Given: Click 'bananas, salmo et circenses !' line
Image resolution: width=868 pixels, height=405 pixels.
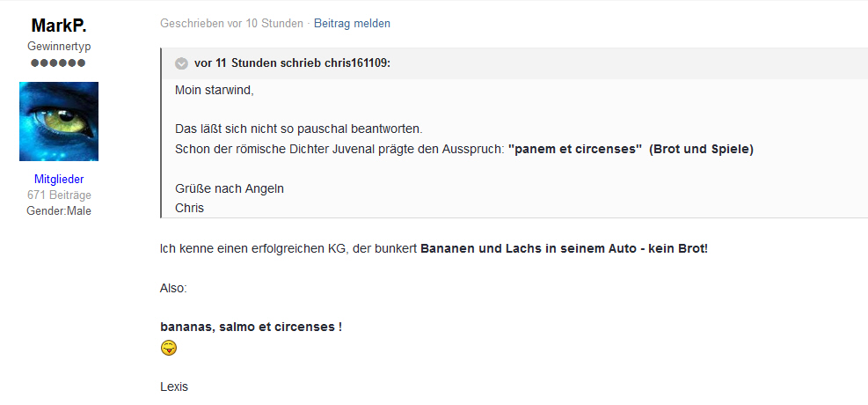Looking at the screenshot, I should [251, 327].
